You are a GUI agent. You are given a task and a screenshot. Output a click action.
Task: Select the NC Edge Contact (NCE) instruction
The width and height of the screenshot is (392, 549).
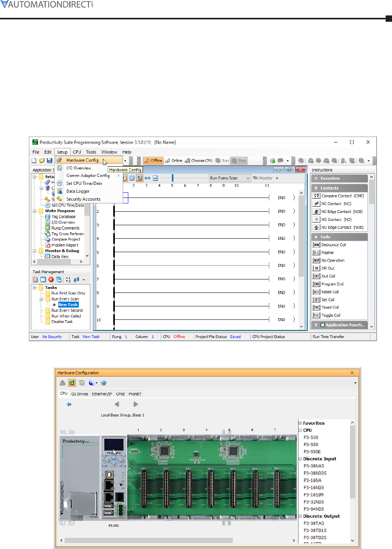click(338, 212)
